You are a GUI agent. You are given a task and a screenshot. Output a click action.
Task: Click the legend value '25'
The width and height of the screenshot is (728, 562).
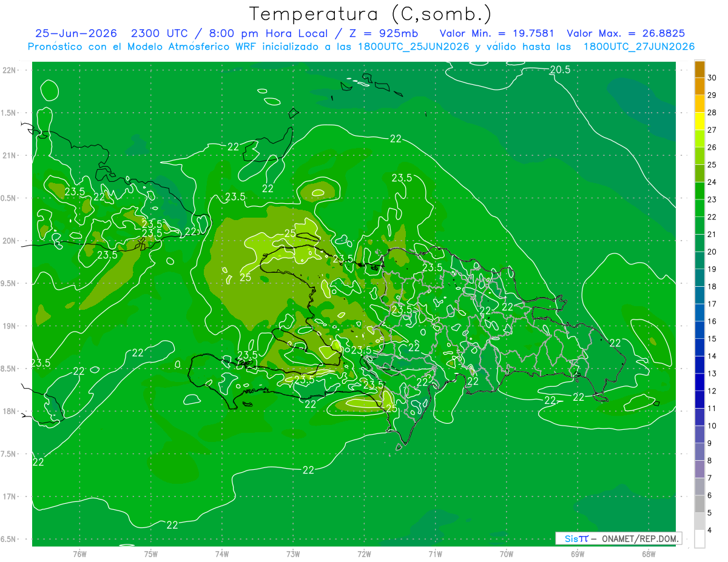point(713,165)
